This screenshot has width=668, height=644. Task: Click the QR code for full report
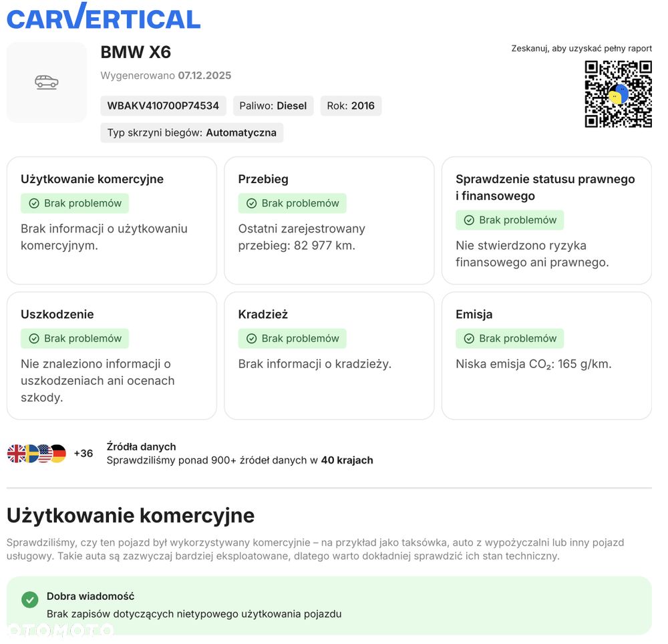pos(618,94)
